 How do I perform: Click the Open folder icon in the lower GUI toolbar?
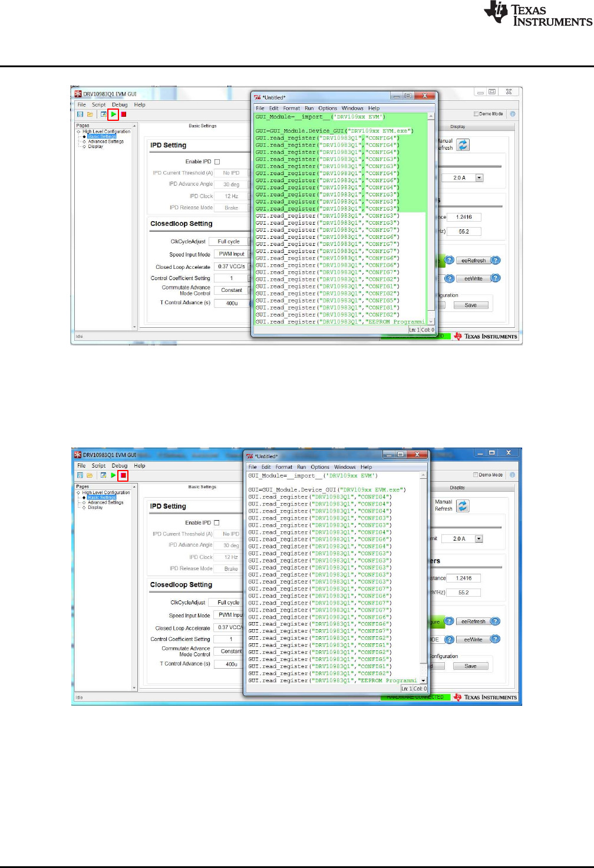tap(90, 475)
